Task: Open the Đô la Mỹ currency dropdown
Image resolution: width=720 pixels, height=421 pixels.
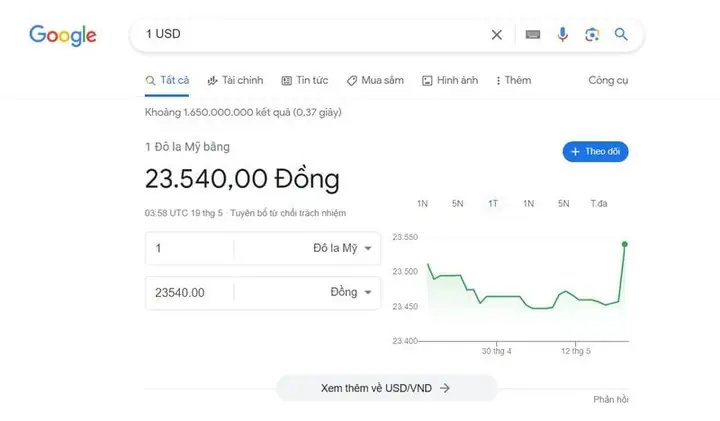Action: pyautogui.click(x=342, y=248)
